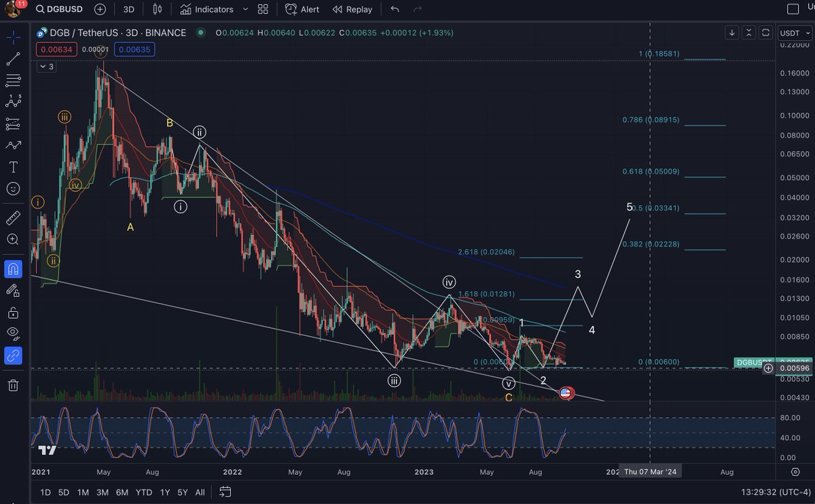Select the 5D date range
The height and width of the screenshot is (504, 815).
click(64, 492)
